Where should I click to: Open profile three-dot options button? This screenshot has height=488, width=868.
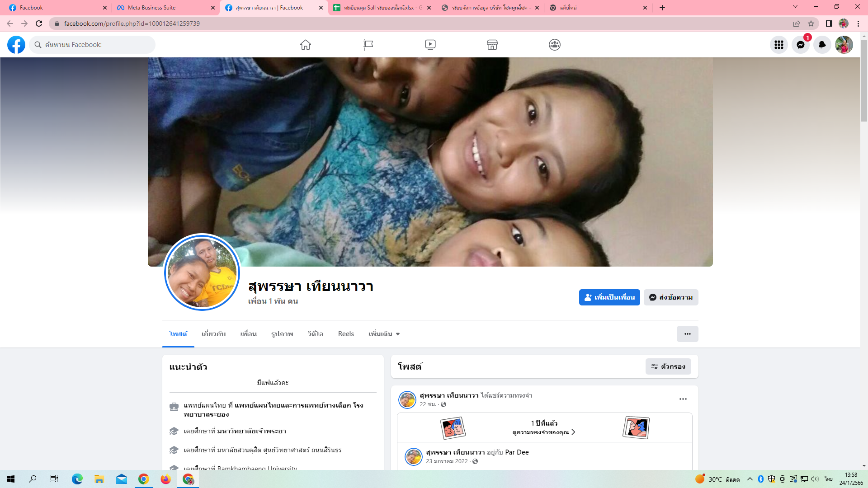tap(687, 334)
